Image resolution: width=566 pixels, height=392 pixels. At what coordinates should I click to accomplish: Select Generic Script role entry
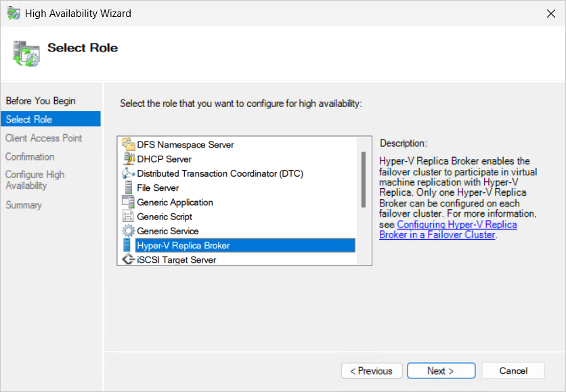165,217
